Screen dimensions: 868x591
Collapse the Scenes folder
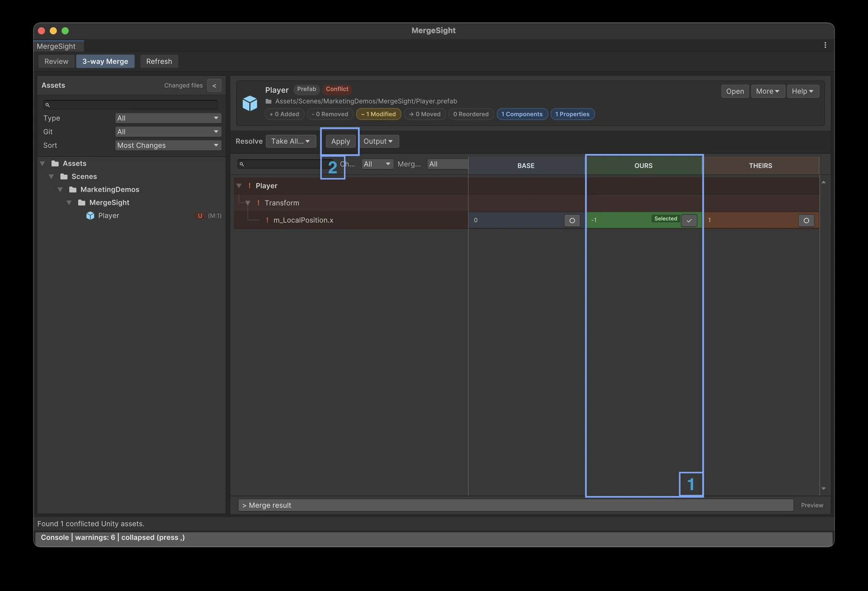51,177
